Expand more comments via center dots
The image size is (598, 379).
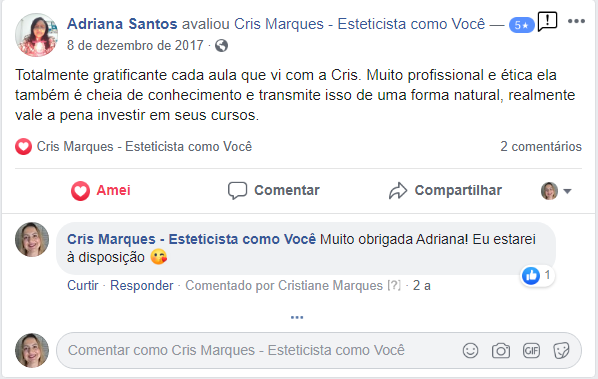point(297,317)
